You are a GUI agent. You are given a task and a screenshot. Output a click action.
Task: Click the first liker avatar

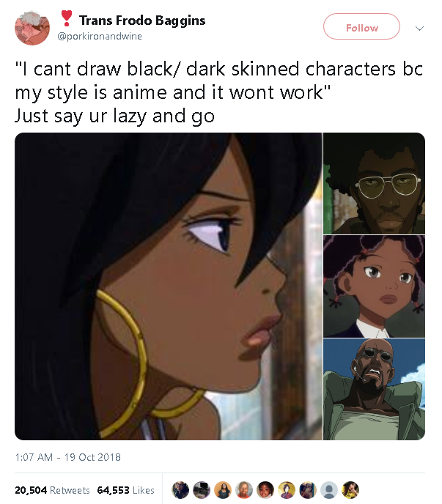tap(180, 490)
